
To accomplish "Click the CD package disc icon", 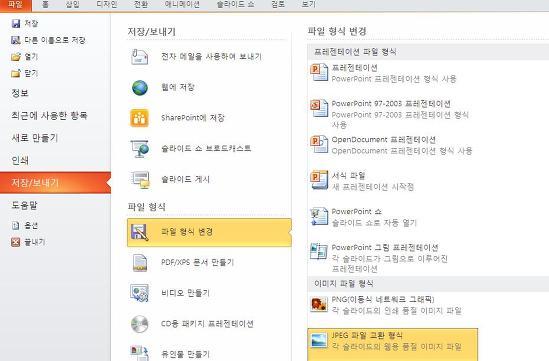I will (140, 324).
